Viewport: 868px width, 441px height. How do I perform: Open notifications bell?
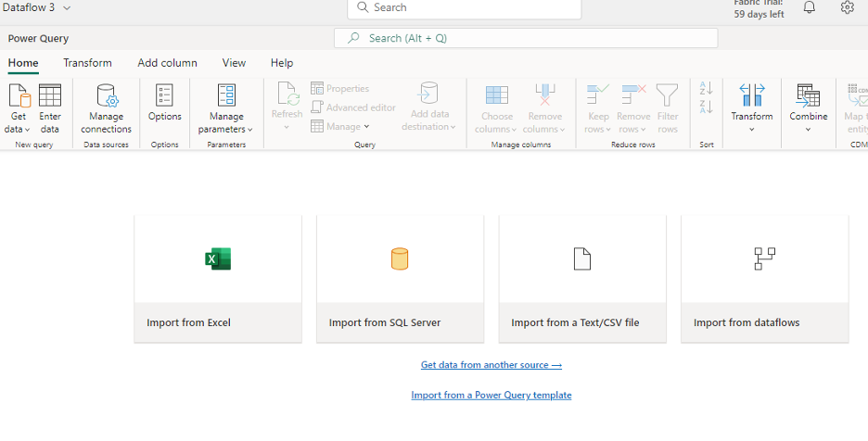tap(810, 7)
